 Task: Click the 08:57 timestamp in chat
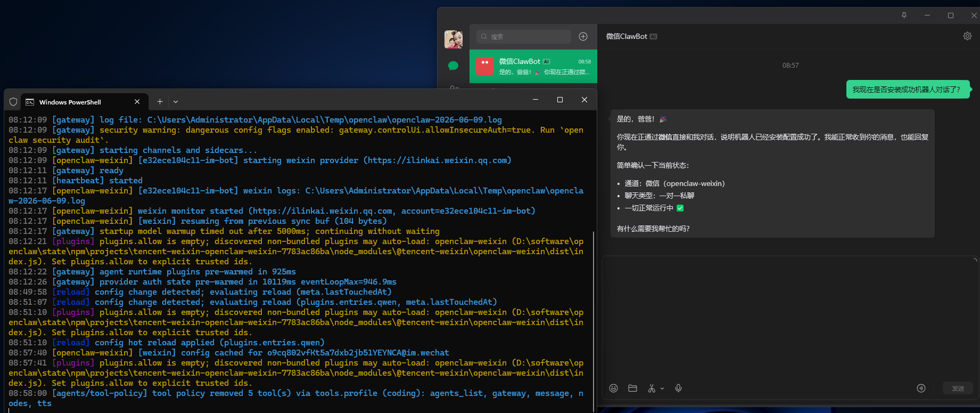click(x=790, y=66)
